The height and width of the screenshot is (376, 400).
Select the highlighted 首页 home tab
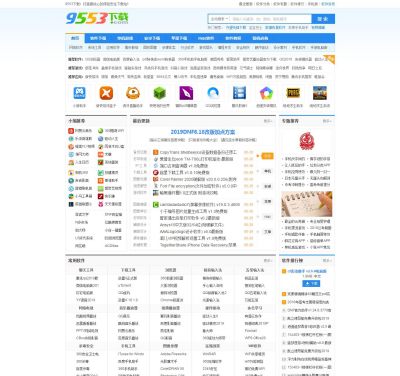click(75, 38)
